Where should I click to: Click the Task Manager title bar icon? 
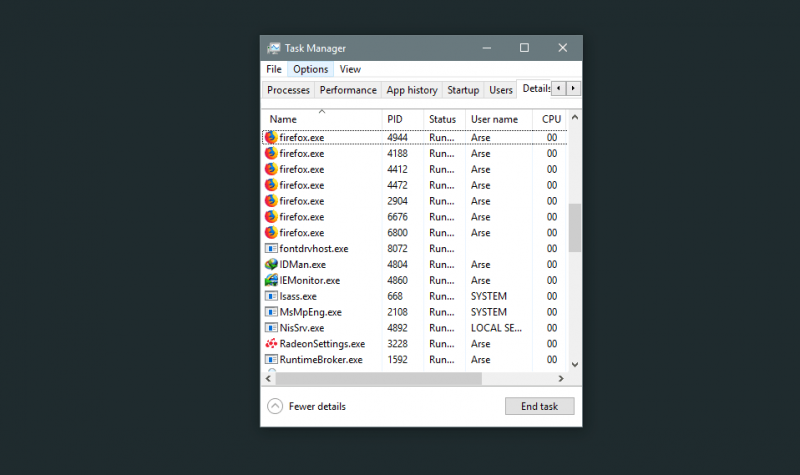point(273,48)
